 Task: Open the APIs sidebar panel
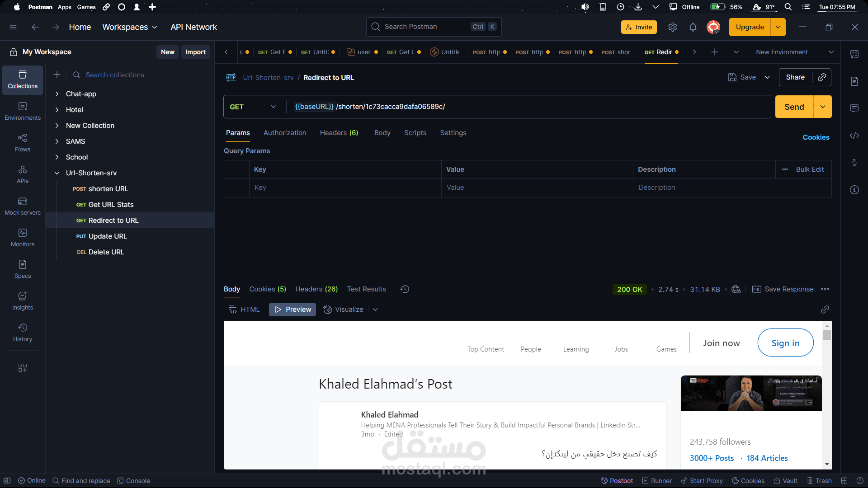tap(23, 175)
